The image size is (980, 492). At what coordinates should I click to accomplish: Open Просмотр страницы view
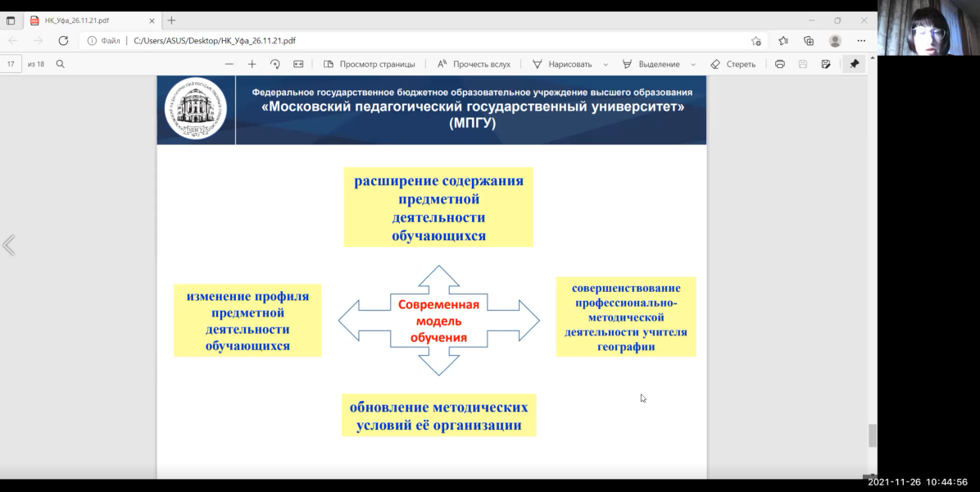[369, 64]
